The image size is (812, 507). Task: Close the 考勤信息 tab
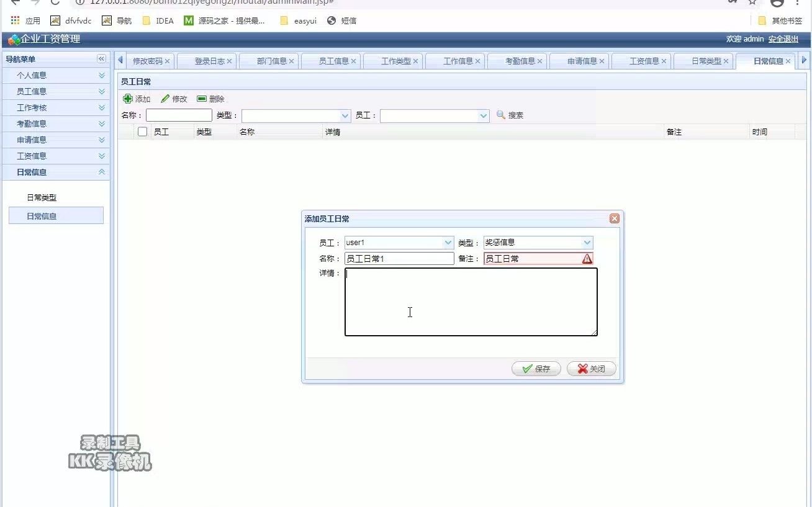pyautogui.click(x=539, y=61)
